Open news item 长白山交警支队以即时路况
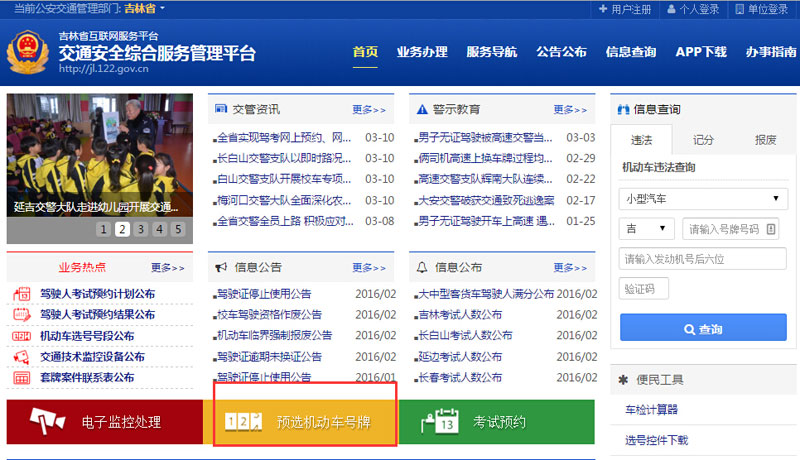 coord(284,159)
